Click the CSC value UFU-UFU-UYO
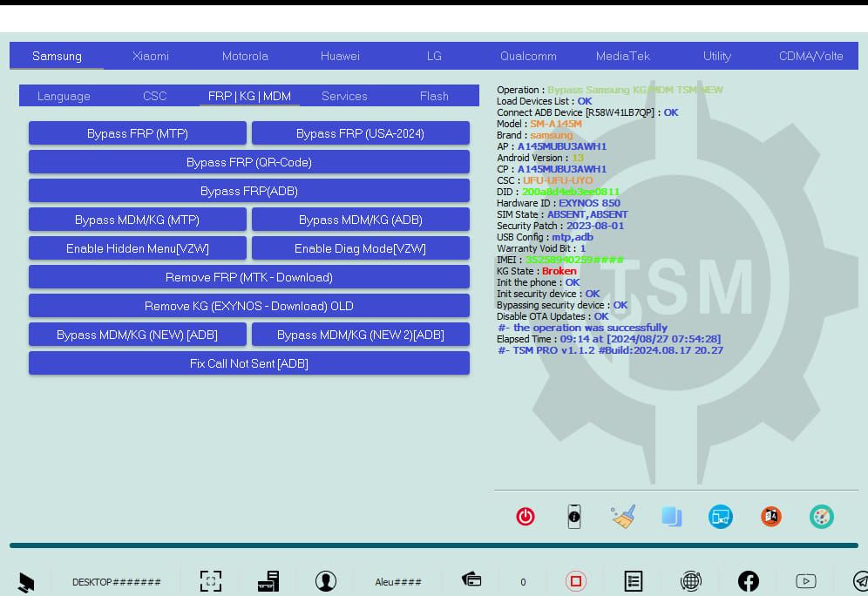868x596 pixels. [x=558, y=180]
